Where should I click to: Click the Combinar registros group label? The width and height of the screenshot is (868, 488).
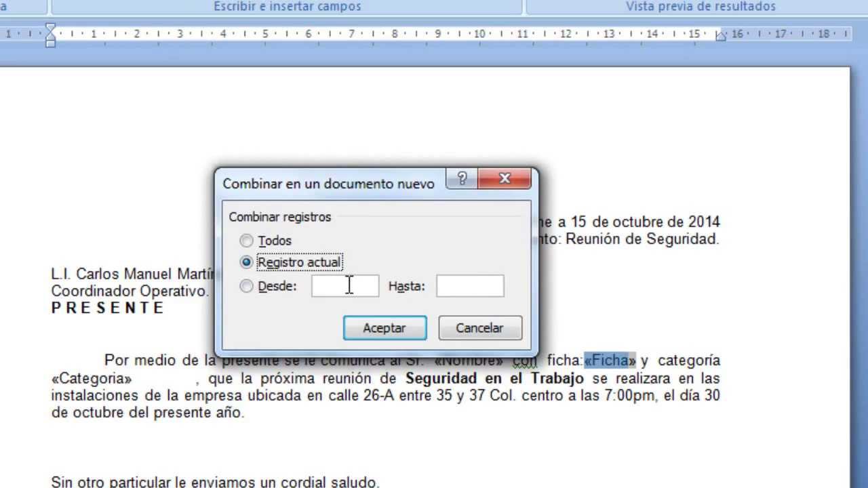pos(280,217)
